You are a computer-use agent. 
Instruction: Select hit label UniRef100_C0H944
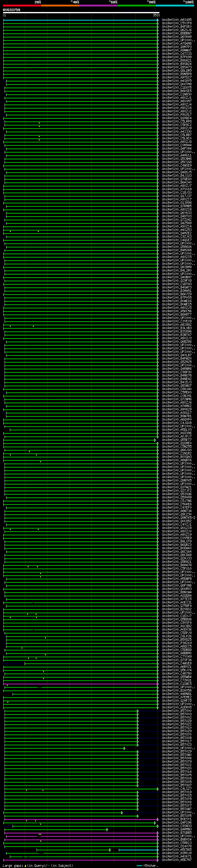[177, 145]
